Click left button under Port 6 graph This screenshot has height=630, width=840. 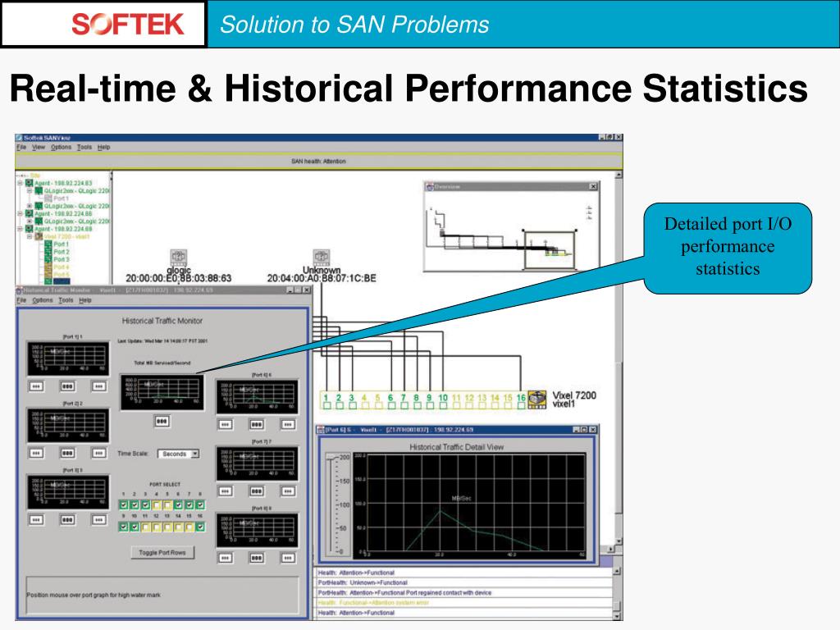pyautogui.click(x=225, y=424)
